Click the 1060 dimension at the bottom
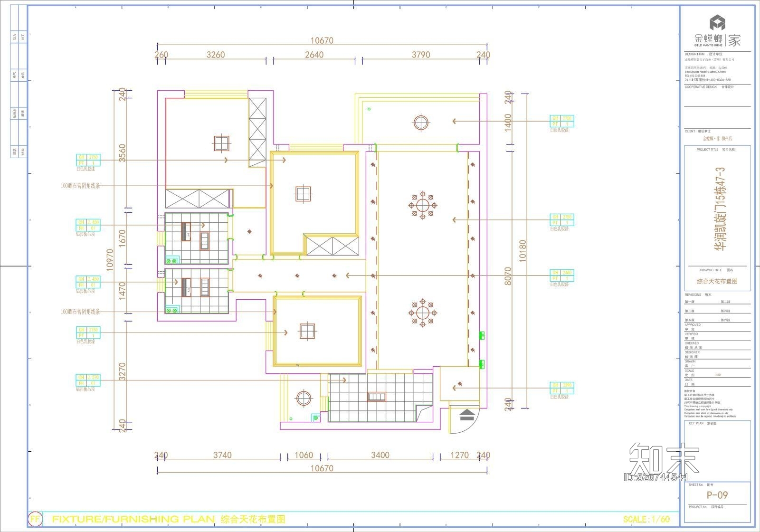This screenshot has height=532, width=760. click(304, 455)
